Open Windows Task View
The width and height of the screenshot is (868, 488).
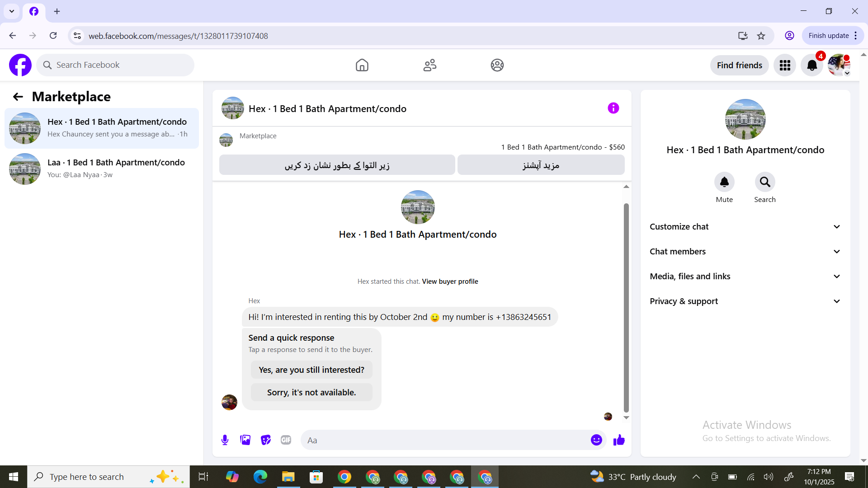(203, 477)
